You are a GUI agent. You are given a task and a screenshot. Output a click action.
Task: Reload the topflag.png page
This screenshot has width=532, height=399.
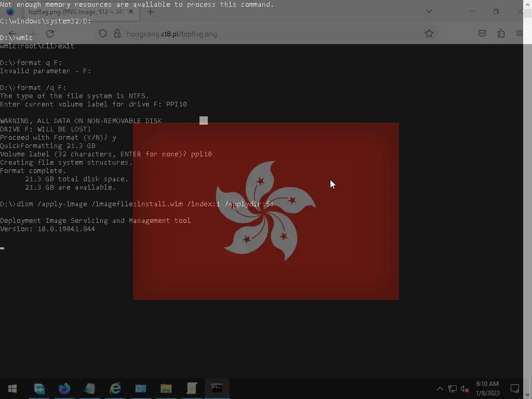click(x=50, y=34)
